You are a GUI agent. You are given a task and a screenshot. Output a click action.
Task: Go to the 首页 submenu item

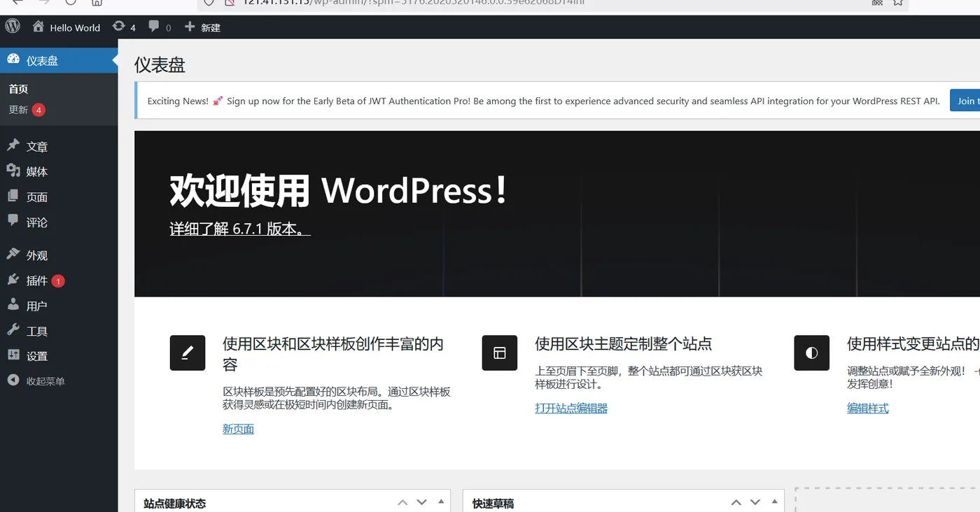(x=18, y=89)
